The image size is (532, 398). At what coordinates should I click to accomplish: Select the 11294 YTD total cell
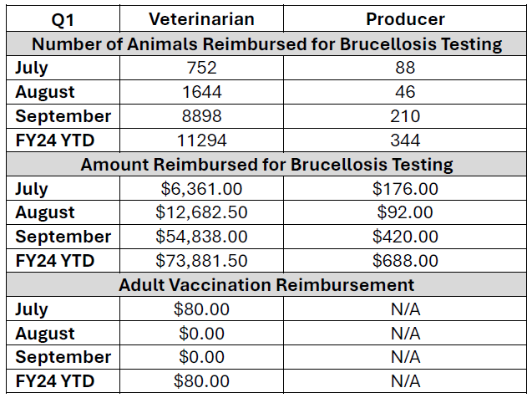pos(201,140)
